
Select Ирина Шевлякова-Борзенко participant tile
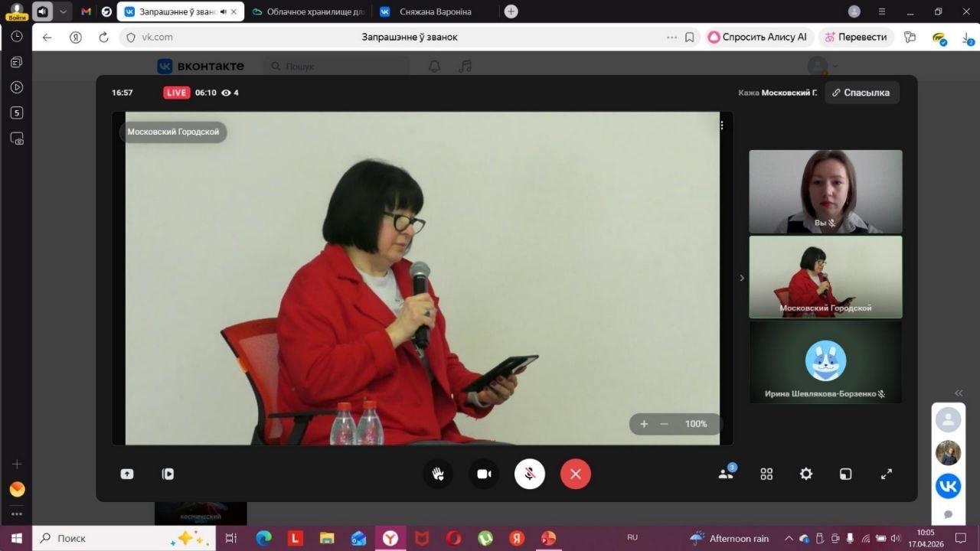point(825,362)
